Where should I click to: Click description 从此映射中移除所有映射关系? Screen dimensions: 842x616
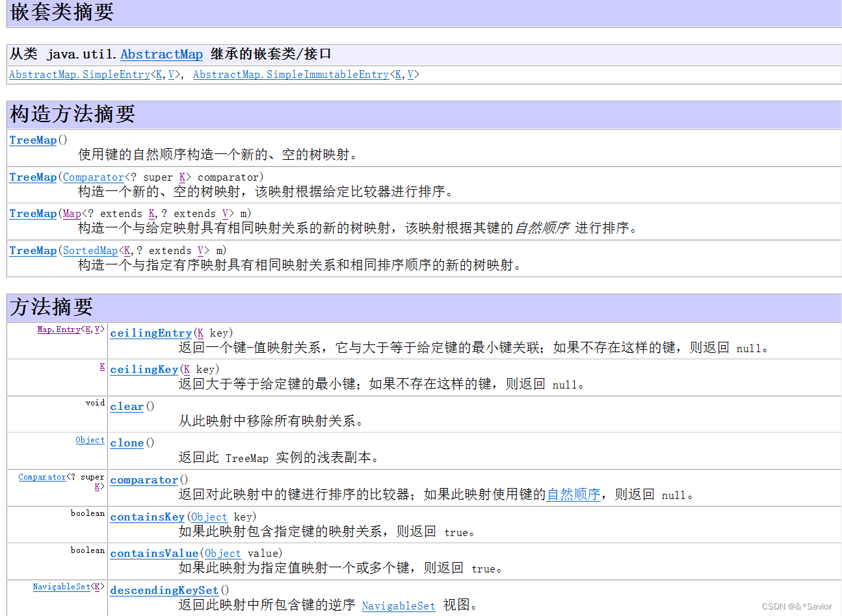(x=270, y=421)
